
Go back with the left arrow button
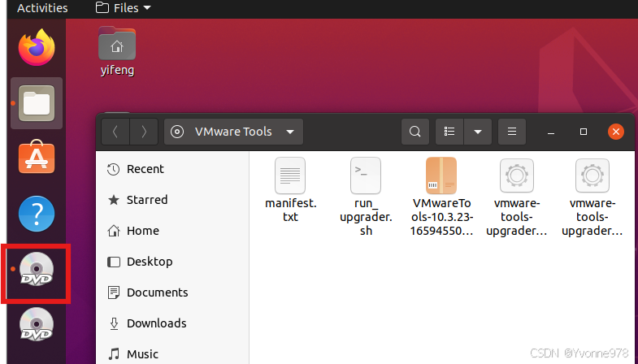coord(115,132)
